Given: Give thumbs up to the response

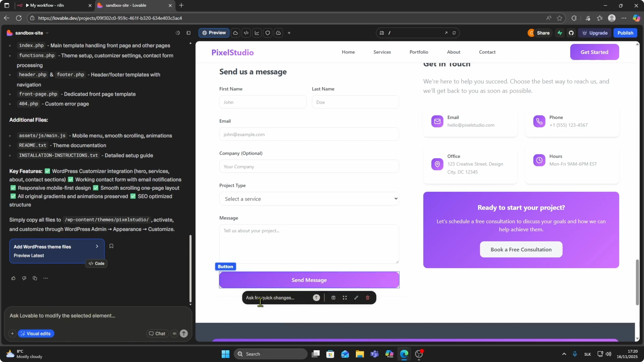Looking at the screenshot, I should coord(13,278).
